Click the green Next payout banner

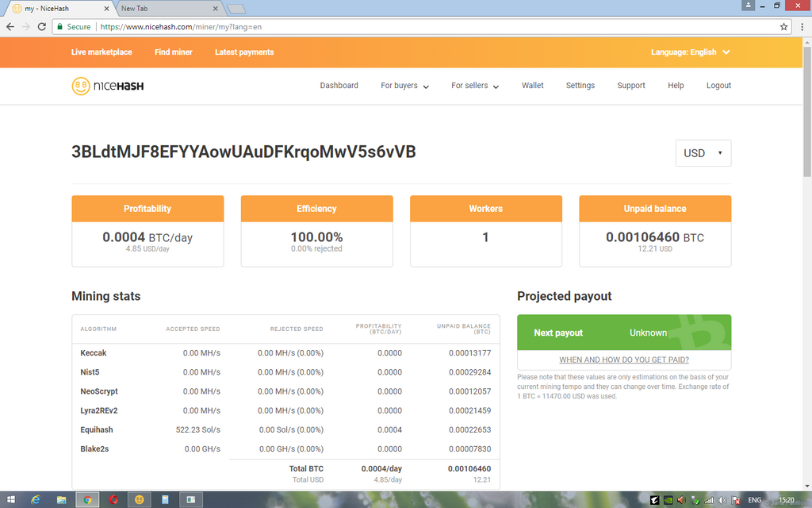click(x=624, y=333)
